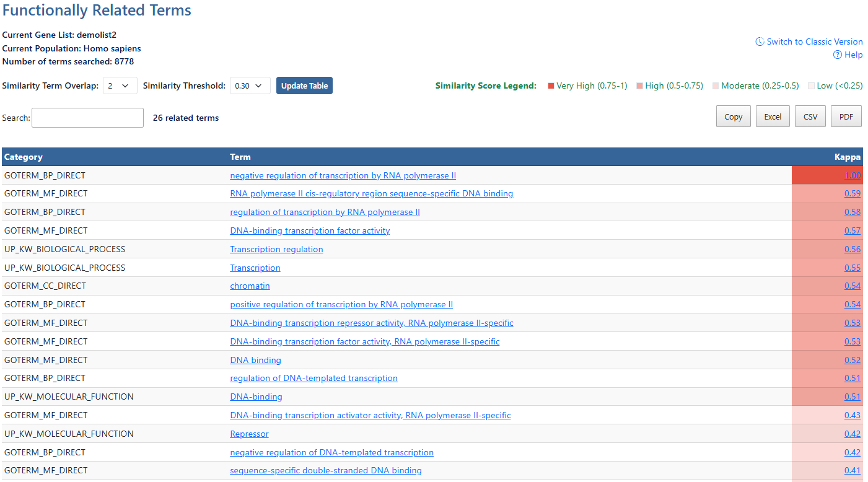The height and width of the screenshot is (482, 868).
Task: Open the chromatin term link
Action: tap(250, 286)
